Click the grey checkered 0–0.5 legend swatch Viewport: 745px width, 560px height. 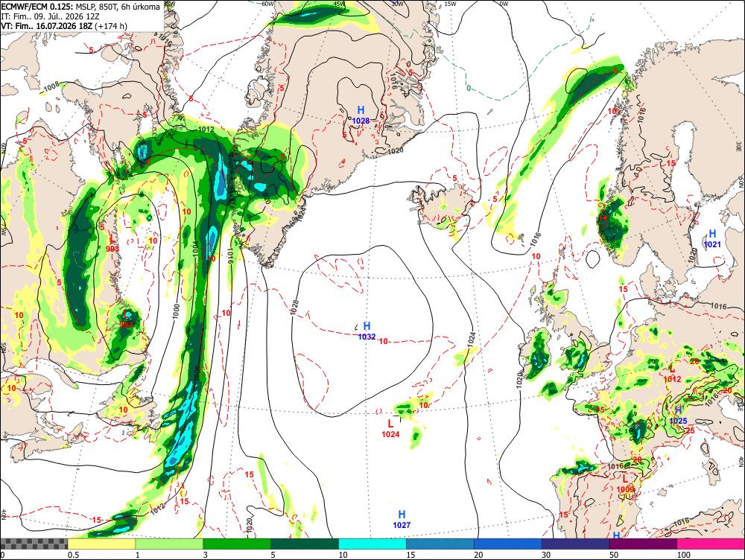(x=34, y=544)
